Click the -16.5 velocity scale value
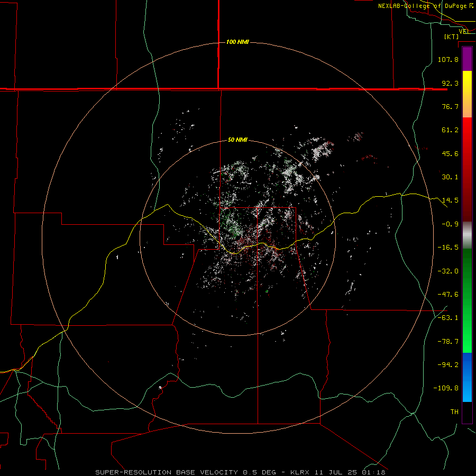The image size is (476, 476). tap(448, 248)
